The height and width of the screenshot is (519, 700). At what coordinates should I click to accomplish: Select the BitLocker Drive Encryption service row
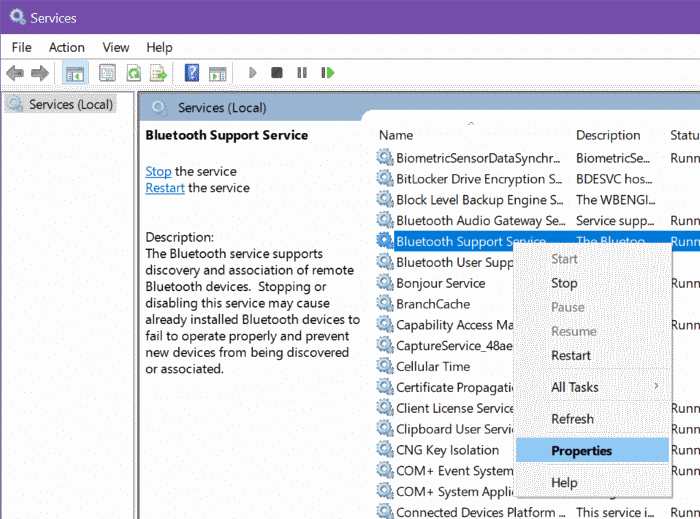coord(538,179)
